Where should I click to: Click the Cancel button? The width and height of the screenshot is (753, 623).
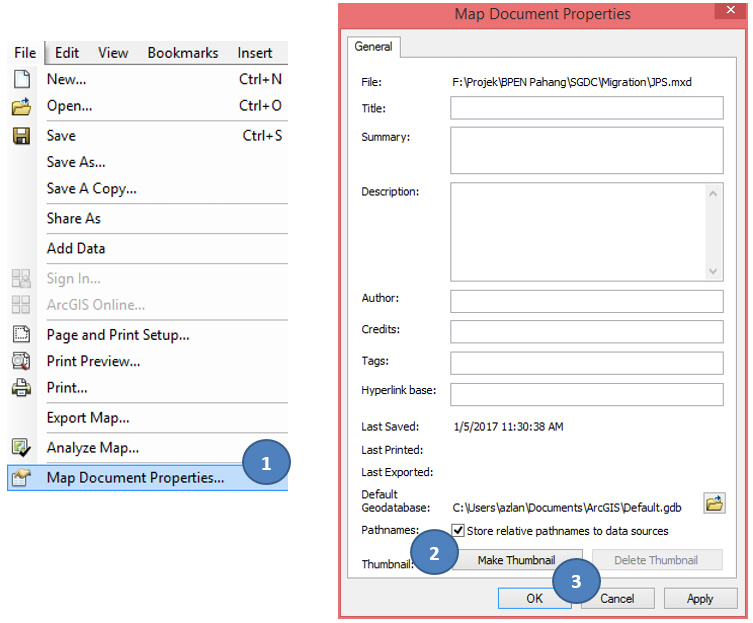tap(617, 599)
